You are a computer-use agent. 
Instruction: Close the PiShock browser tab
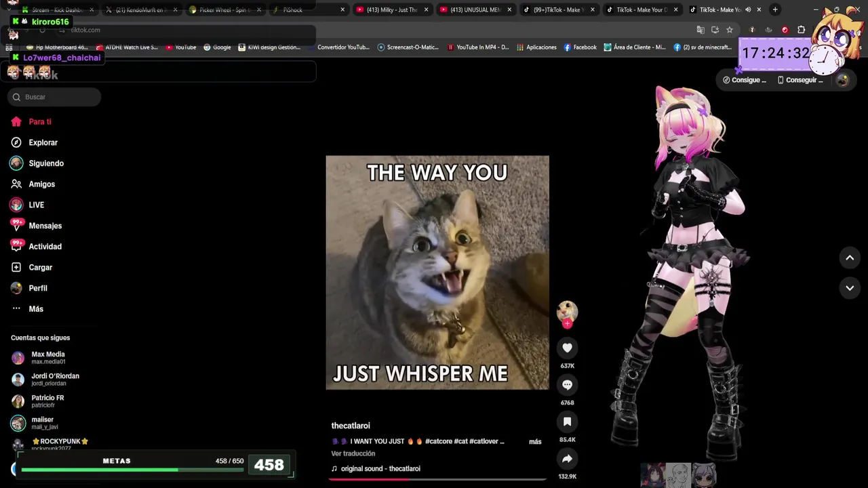pos(342,9)
